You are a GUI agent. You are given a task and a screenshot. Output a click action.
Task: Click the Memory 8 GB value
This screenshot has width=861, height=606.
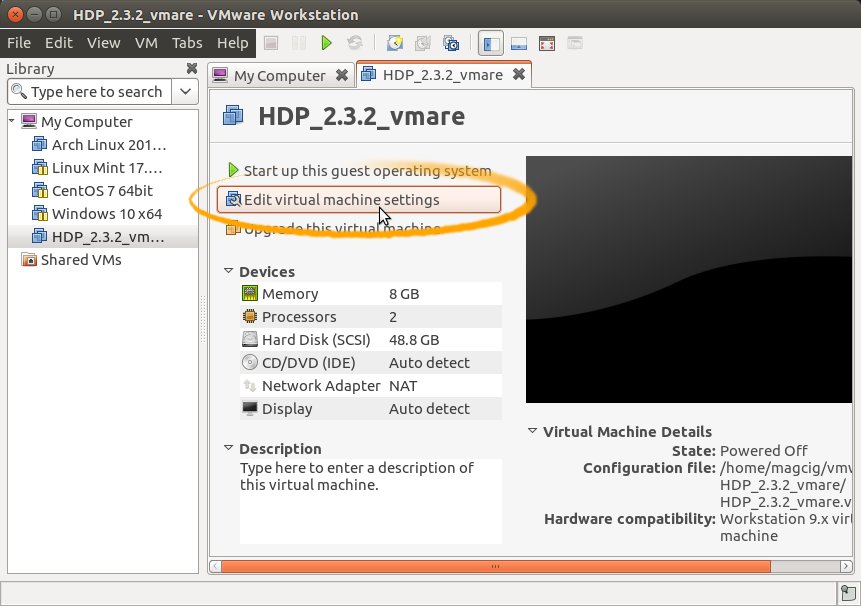click(x=404, y=294)
